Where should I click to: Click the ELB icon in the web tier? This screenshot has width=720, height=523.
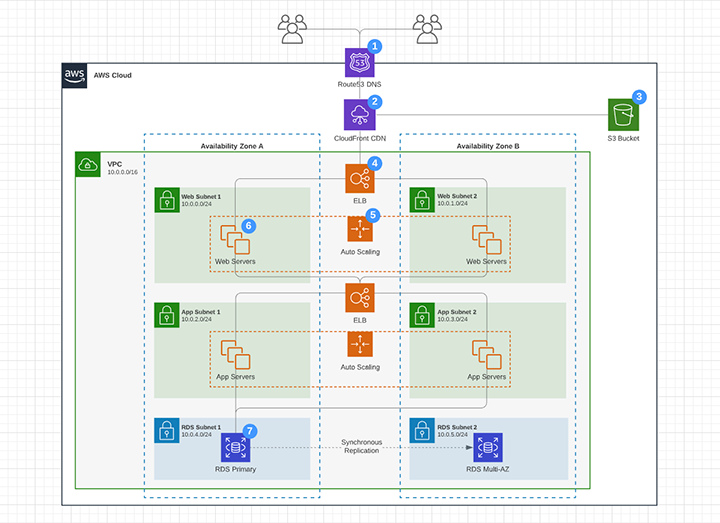click(360, 179)
